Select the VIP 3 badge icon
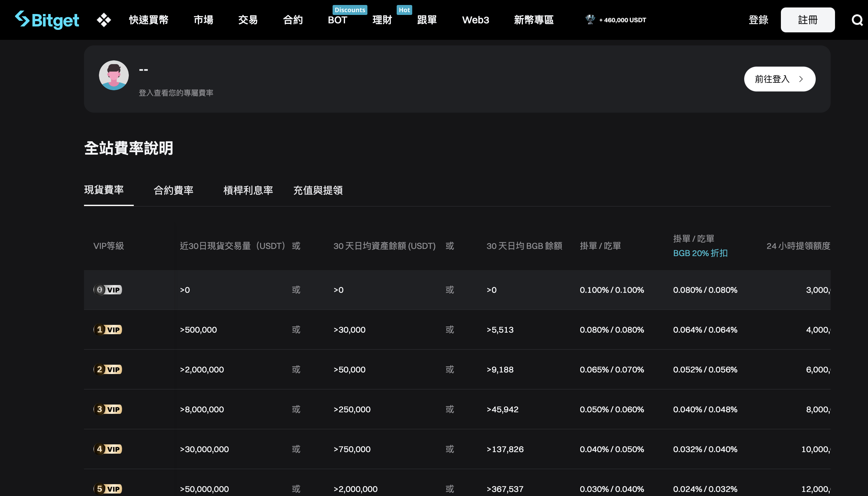The image size is (868, 496). pyautogui.click(x=108, y=409)
